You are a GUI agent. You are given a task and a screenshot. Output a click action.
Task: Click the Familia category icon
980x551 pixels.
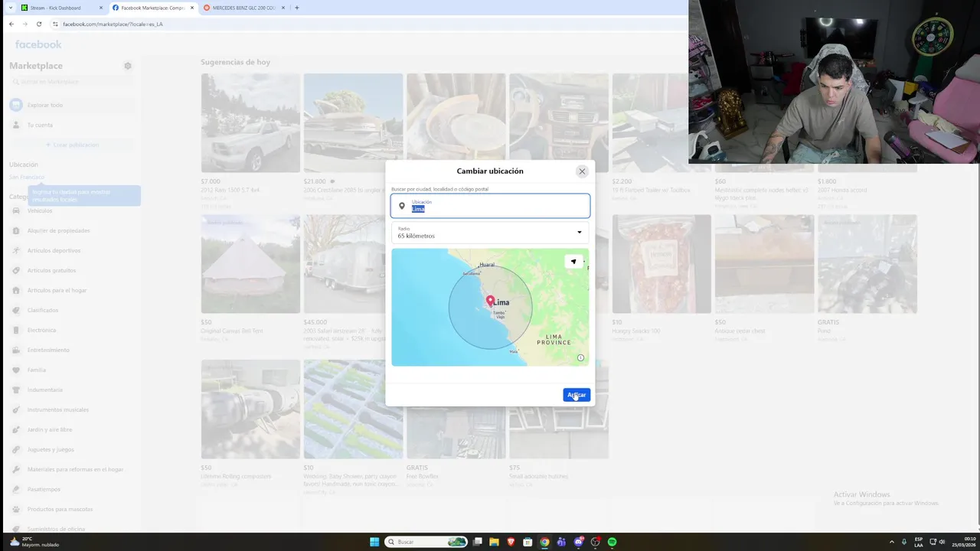pos(16,370)
